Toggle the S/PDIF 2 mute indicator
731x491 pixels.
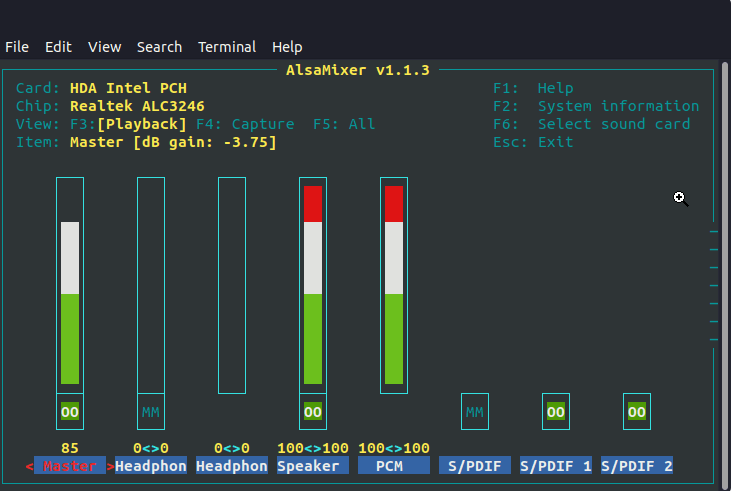(x=637, y=412)
